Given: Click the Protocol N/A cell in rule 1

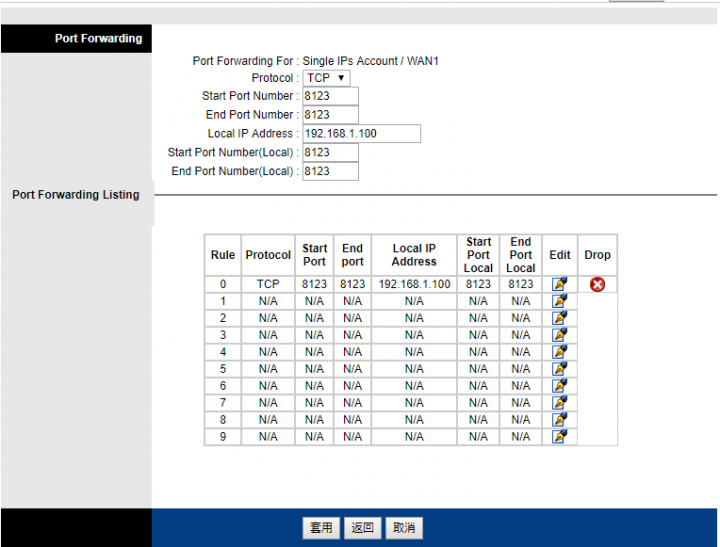Looking at the screenshot, I should click(268, 301).
